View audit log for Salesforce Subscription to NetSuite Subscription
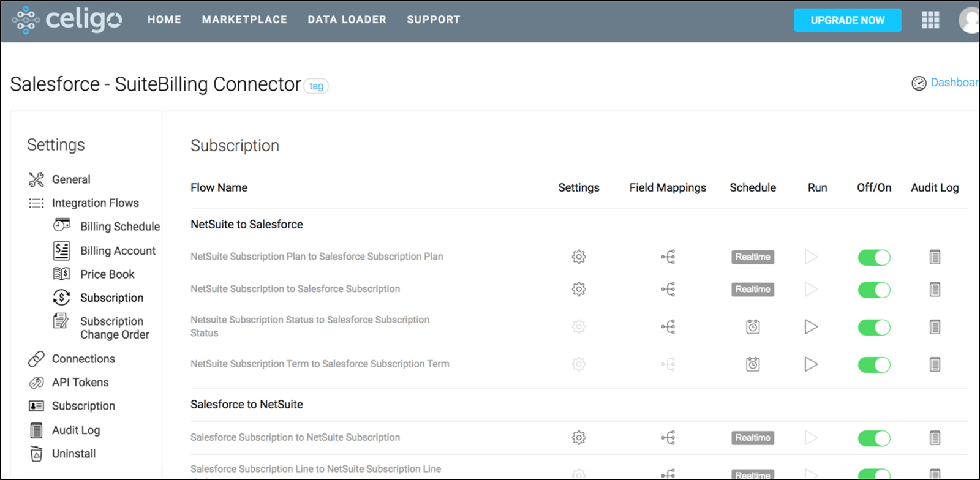The width and height of the screenshot is (980, 480). point(935,438)
